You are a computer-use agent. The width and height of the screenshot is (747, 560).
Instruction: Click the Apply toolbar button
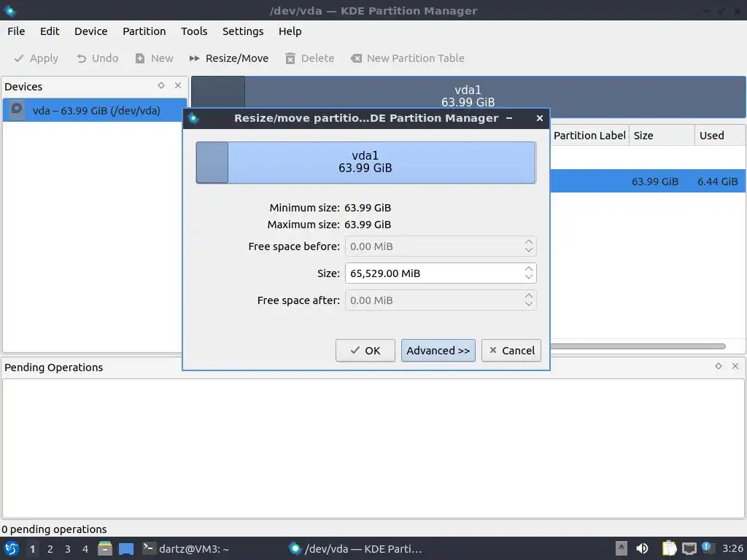(36, 58)
